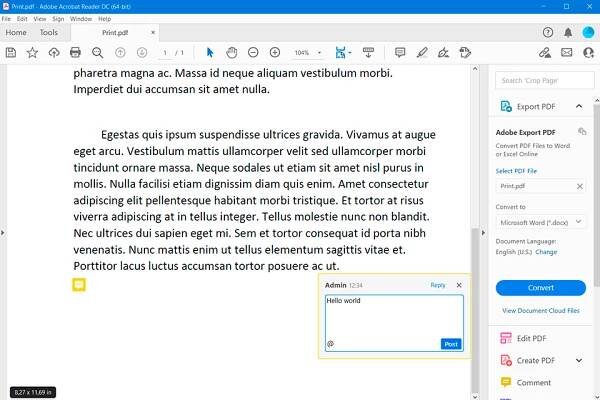This screenshot has width=600, height=400.
Task: Change the document language
Action: tap(546, 252)
